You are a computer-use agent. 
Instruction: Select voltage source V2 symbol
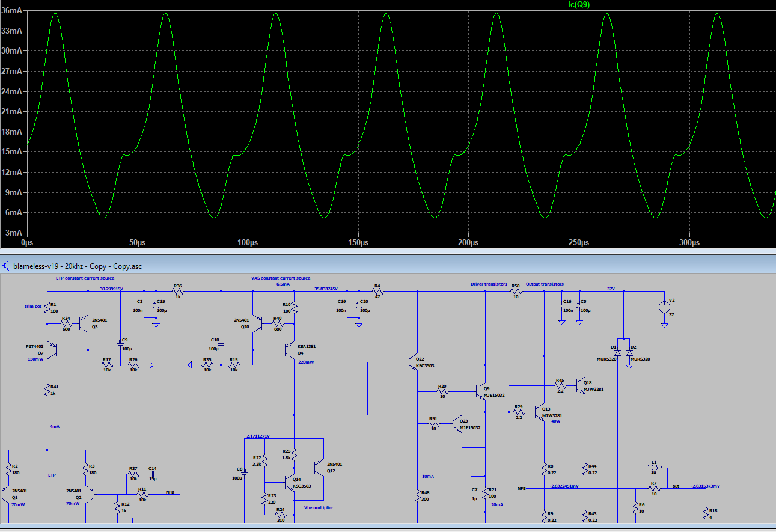664,307
